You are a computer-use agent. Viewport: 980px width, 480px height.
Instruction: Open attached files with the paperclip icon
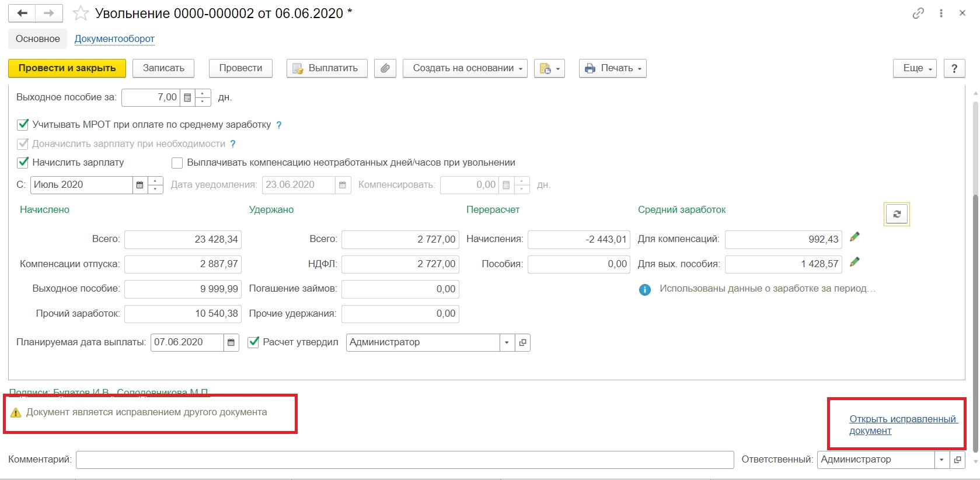point(385,68)
